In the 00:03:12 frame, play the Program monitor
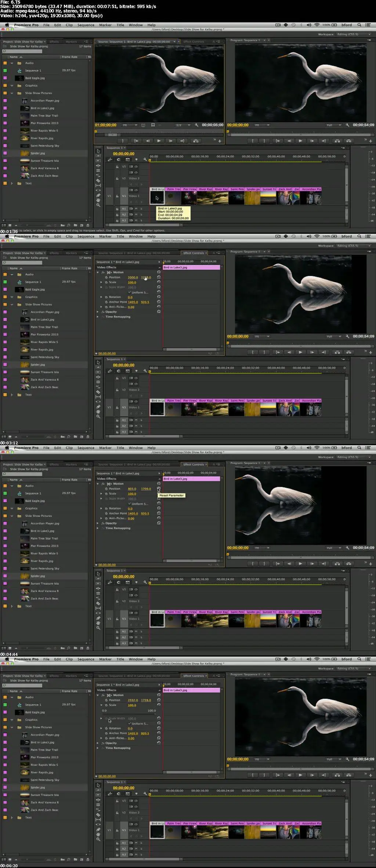The image size is (376, 868). pos(300,352)
